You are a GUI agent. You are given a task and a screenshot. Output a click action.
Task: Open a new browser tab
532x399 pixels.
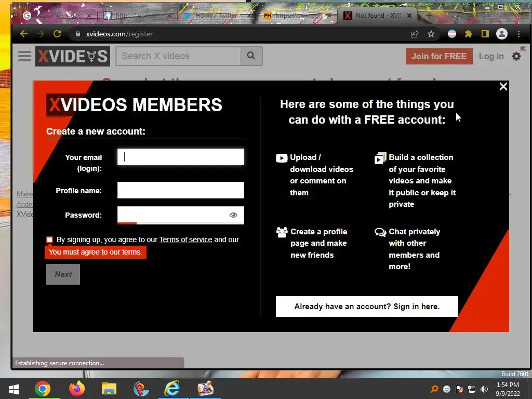point(429,16)
